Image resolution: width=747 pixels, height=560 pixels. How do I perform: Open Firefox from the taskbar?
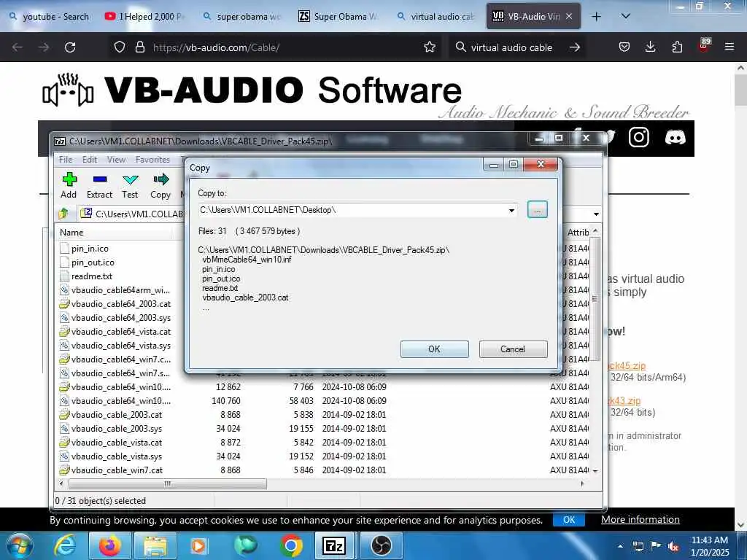coord(109,546)
